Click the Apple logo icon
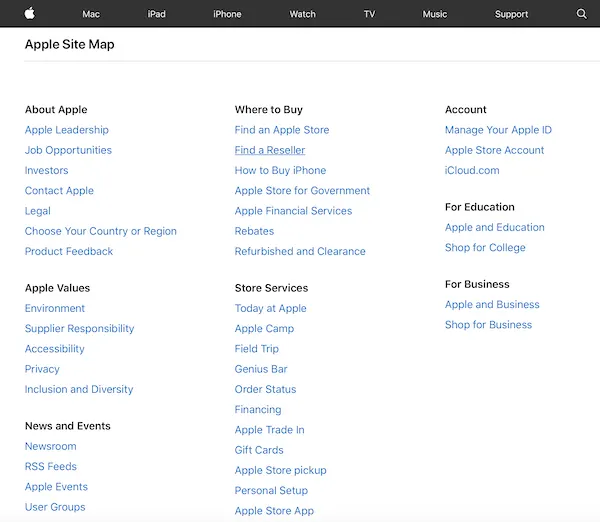 pyautogui.click(x=30, y=13)
